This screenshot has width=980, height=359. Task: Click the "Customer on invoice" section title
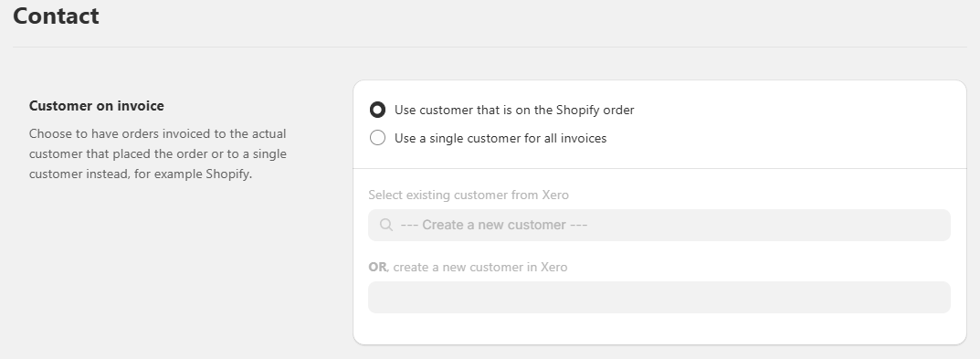point(96,106)
